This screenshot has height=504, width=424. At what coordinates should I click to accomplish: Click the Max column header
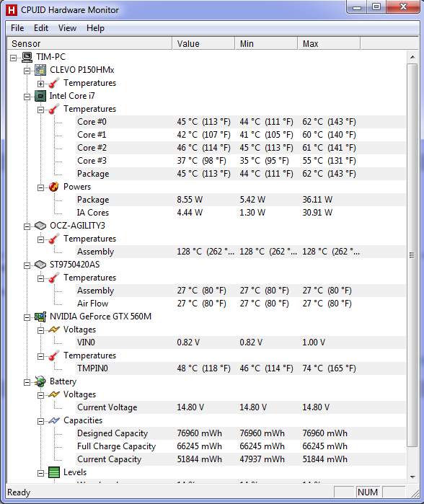click(329, 43)
